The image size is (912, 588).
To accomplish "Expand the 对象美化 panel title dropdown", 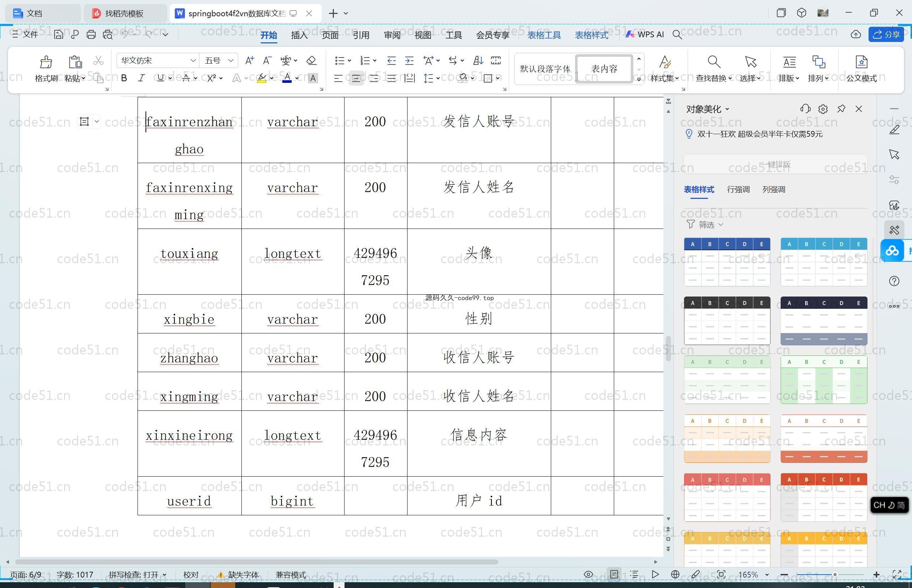I will 727,109.
